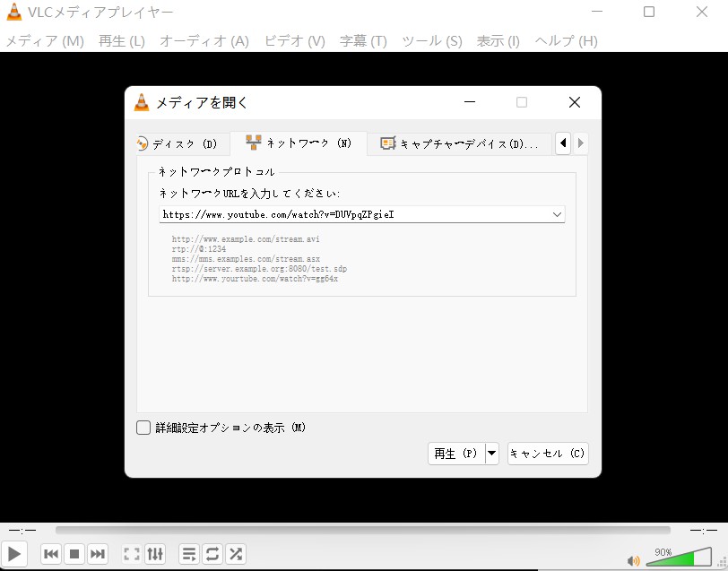Viewport: 728px width, 571px height.
Task: Click remaining time label at right
Action: coord(703,530)
